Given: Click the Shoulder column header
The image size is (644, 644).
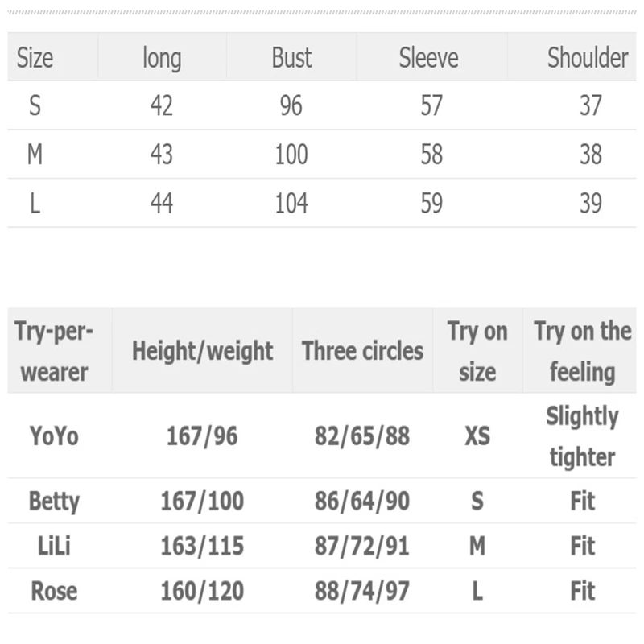Looking at the screenshot, I should pos(587,58).
